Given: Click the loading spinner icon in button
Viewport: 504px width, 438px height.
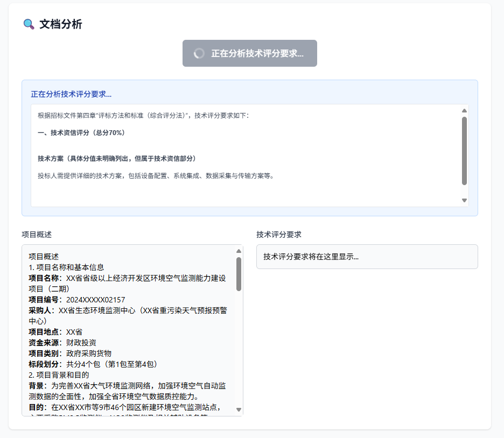Looking at the screenshot, I should tap(199, 53).
